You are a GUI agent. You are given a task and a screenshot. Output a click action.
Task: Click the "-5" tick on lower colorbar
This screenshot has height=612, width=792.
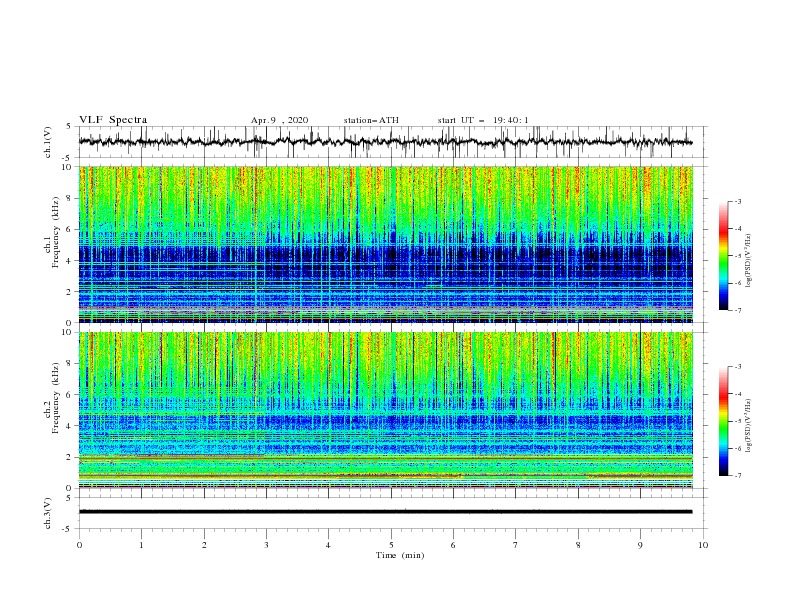point(738,421)
